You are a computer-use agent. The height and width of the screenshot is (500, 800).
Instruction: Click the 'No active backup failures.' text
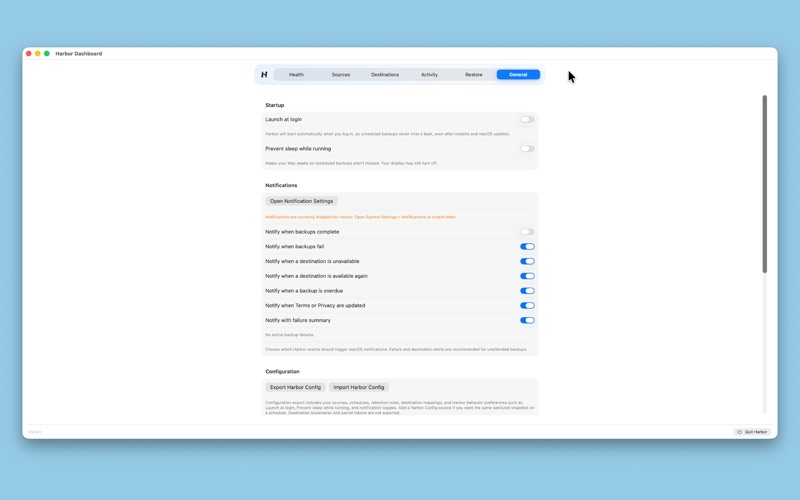pyautogui.click(x=290, y=335)
